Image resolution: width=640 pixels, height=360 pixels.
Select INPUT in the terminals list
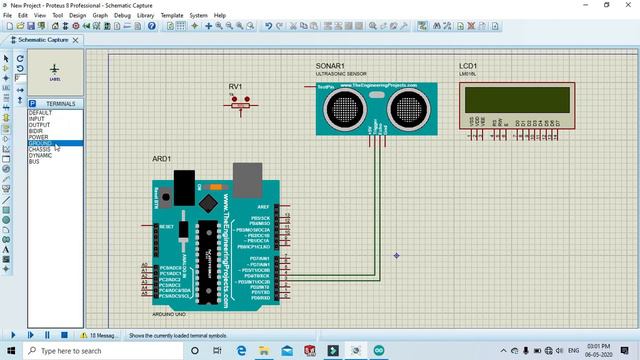click(x=55, y=119)
